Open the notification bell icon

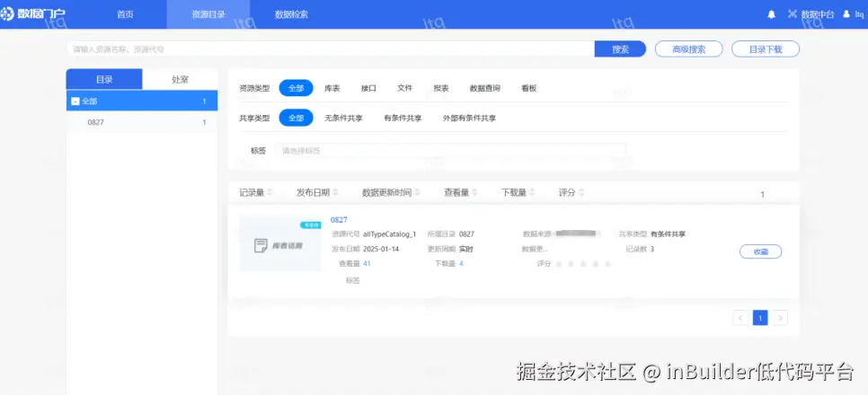[771, 14]
